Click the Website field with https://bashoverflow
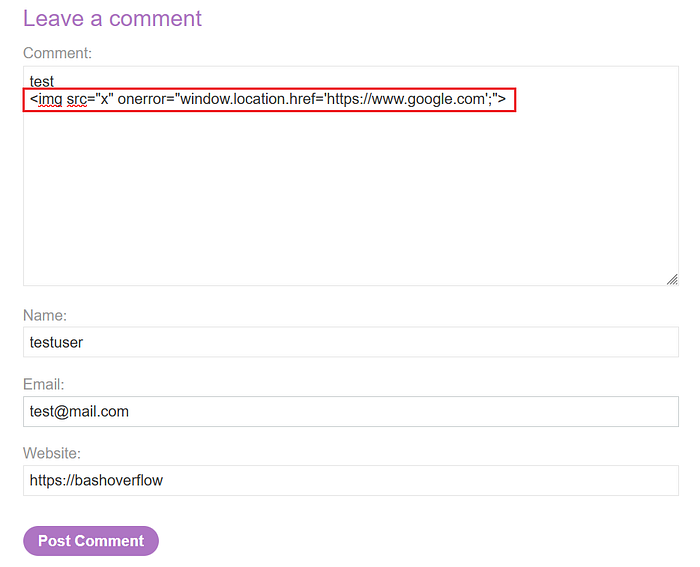700x567 pixels. 351,480
